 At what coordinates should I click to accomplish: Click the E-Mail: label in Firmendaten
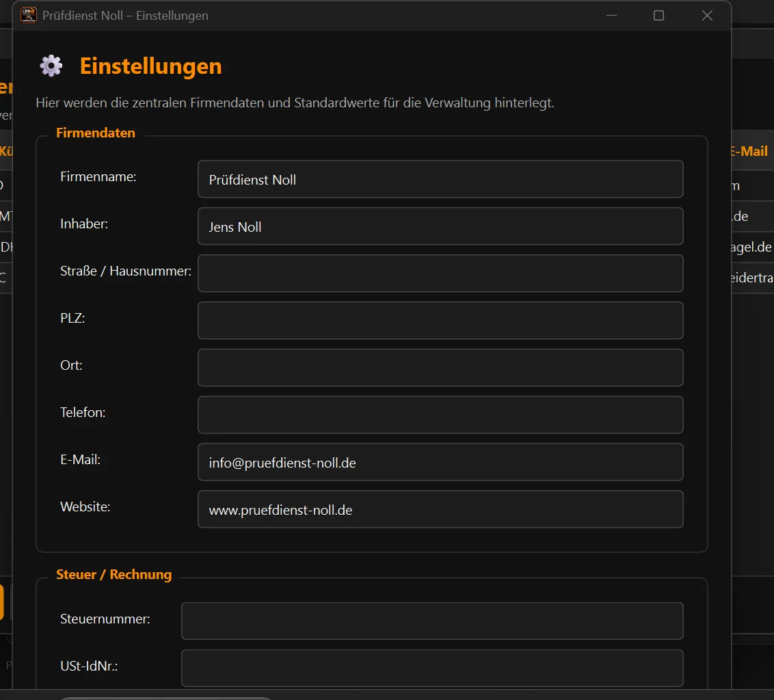[x=81, y=459]
